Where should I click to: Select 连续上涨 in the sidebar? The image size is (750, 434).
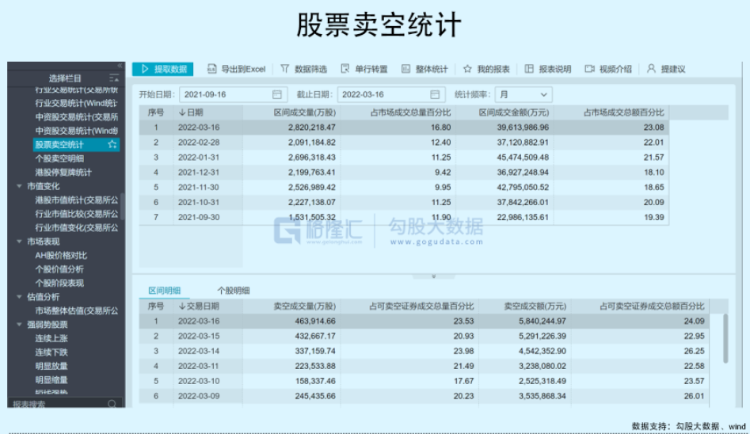coord(51,338)
